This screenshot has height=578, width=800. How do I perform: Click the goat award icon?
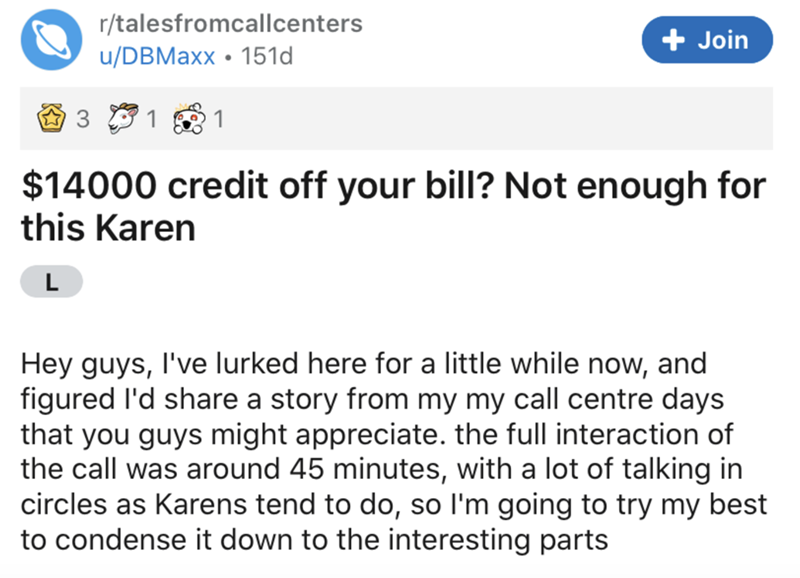[120, 120]
